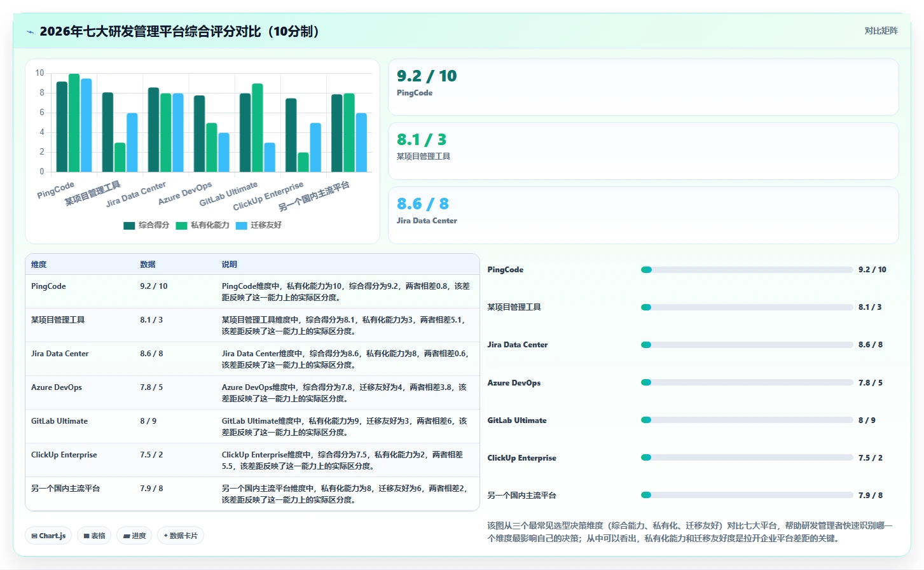924x570 pixels.
Task: Click the PingCode row description in 说明 column
Action: point(346,292)
